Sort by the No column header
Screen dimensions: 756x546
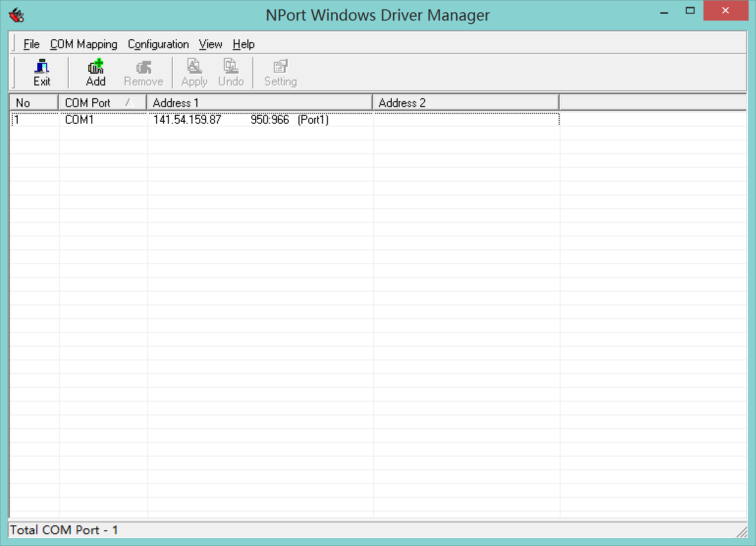tap(34, 103)
